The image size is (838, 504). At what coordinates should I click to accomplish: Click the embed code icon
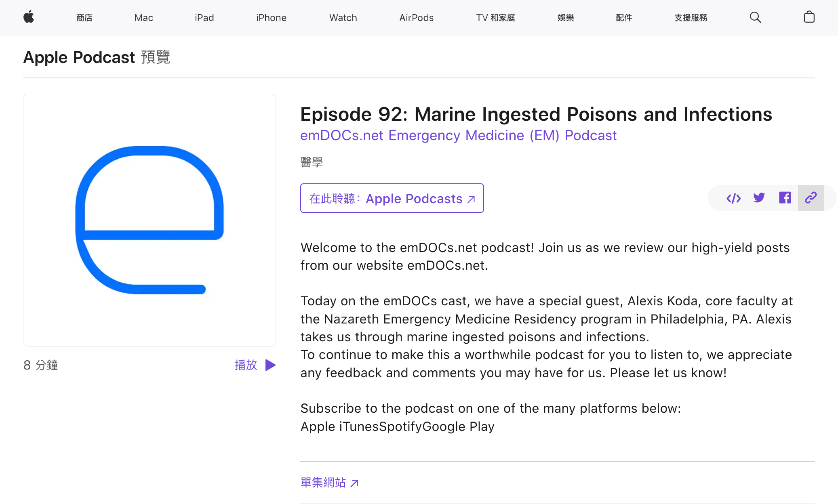pos(733,198)
